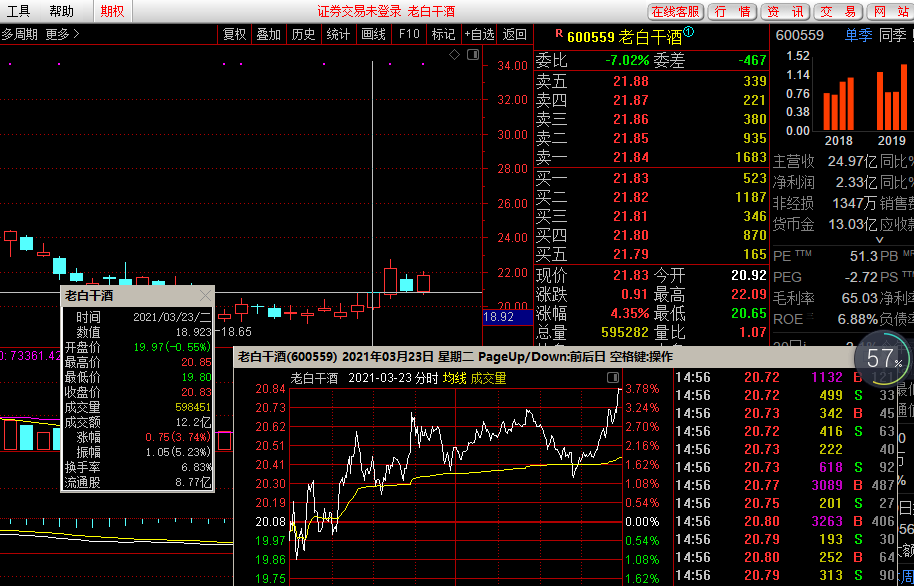Screen dimensions: 914x586
Task: Click the 主营收 value 24.97亿
Action: coord(852,161)
